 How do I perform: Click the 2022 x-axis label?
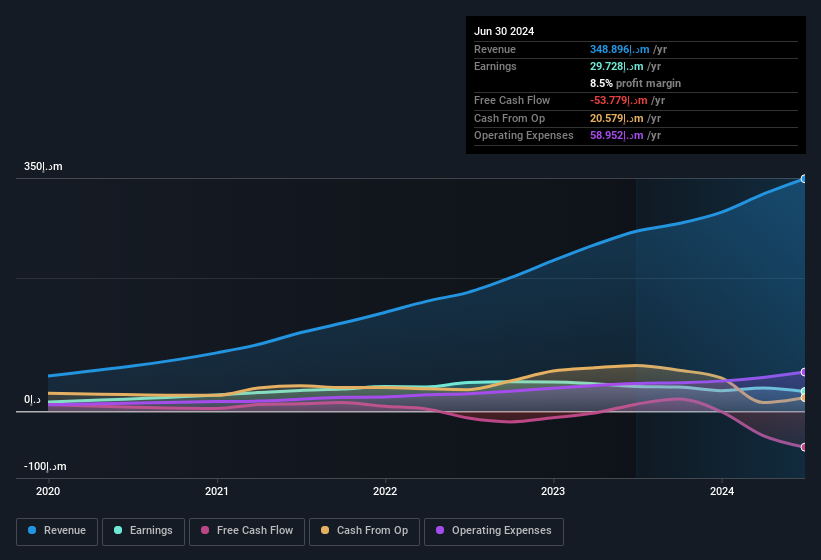coord(385,491)
